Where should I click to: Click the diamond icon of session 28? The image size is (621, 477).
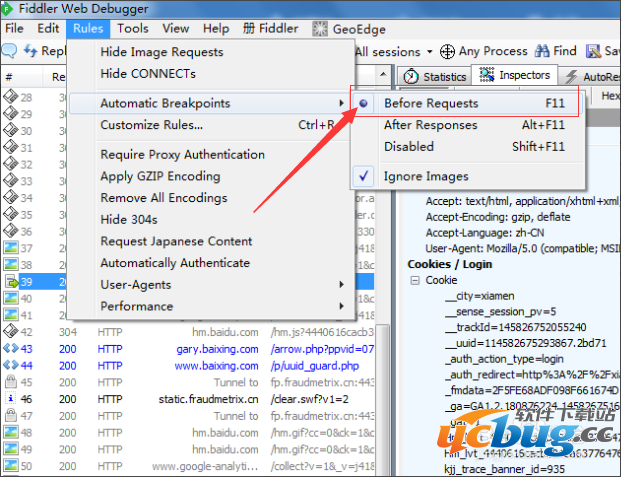coord(11,97)
